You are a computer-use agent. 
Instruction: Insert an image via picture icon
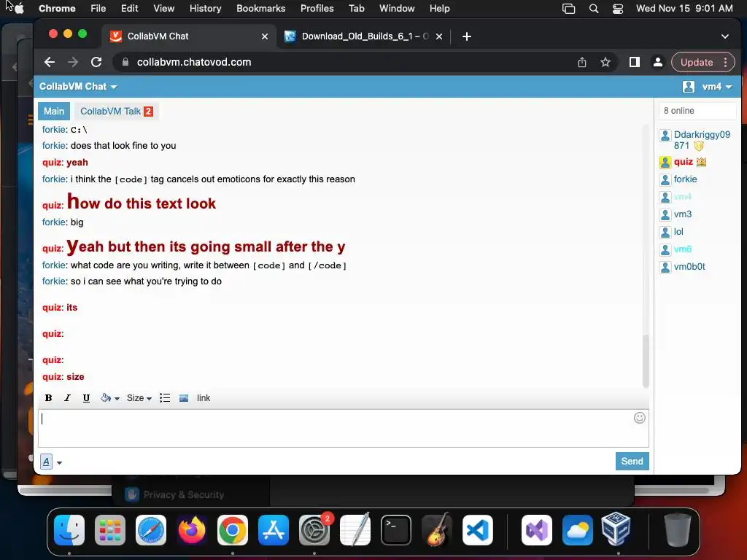[184, 398]
